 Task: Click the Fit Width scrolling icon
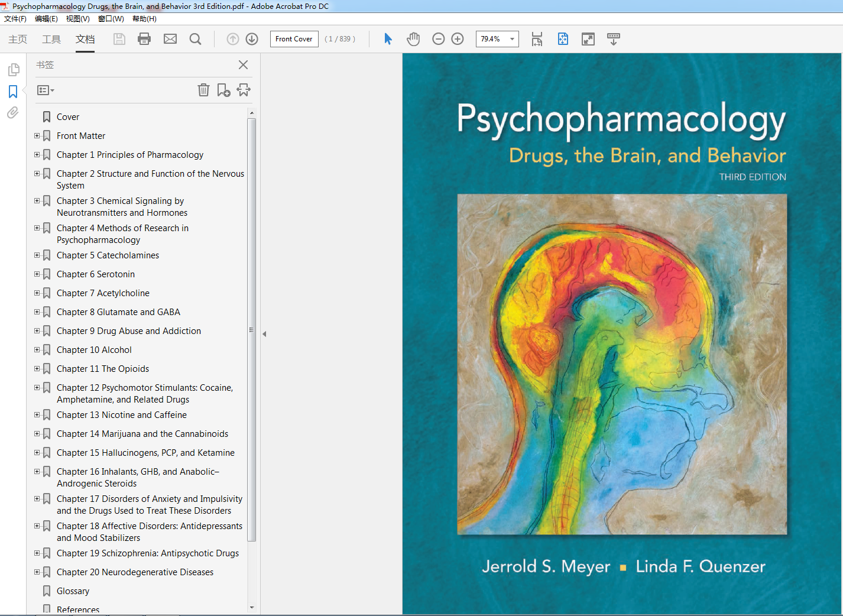click(x=537, y=39)
